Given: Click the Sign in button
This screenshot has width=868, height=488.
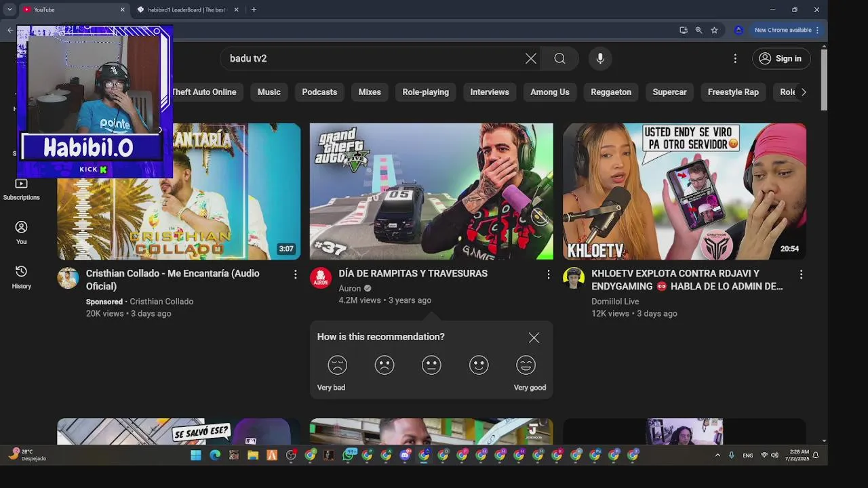Looking at the screenshot, I should point(781,58).
